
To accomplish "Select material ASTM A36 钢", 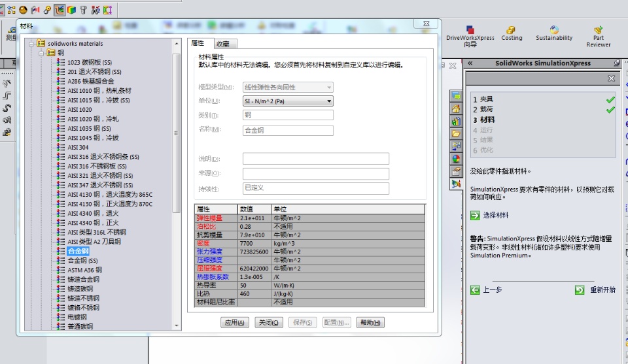I will (x=85, y=270).
